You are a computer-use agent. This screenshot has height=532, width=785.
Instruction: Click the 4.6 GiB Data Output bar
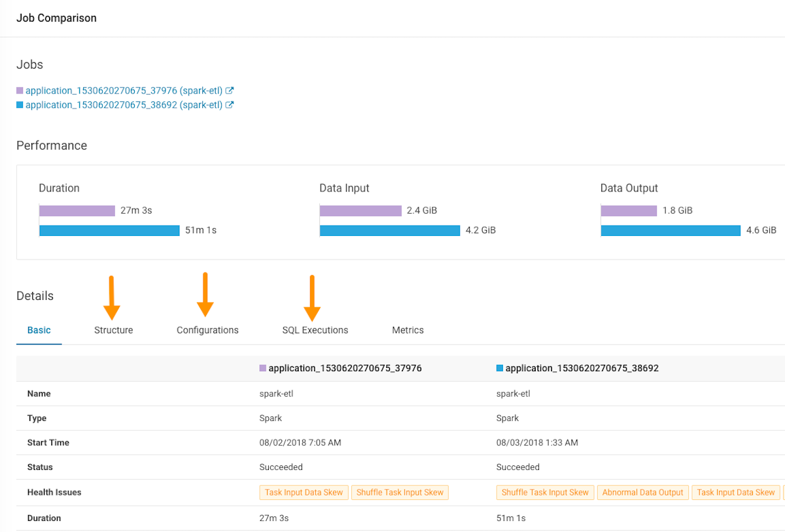click(x=671, y=230)
